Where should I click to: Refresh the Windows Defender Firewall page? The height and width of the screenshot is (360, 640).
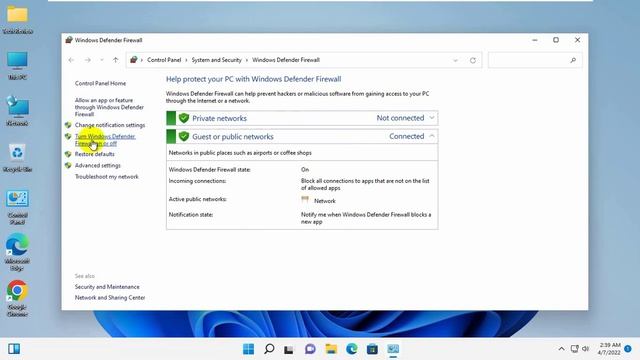click(x=473, y=60)
